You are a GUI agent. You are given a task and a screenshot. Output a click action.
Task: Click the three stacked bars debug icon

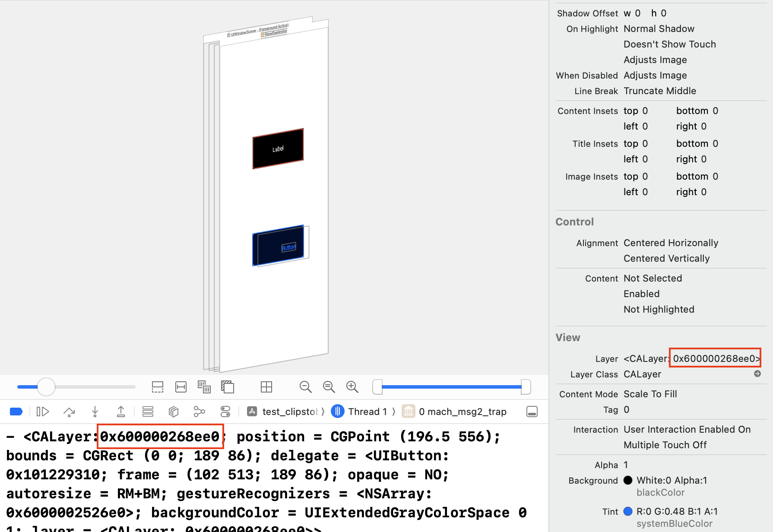pos(148,412)
